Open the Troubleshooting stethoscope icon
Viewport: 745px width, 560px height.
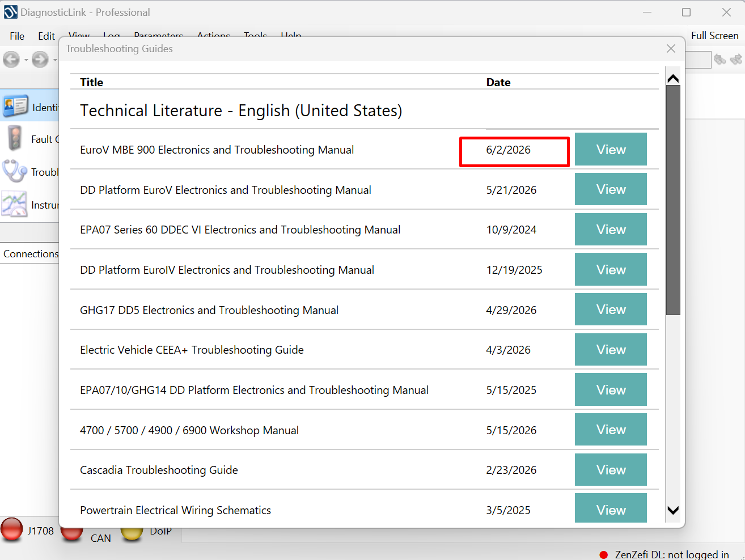pyautogui.click(x=14, y=171)
